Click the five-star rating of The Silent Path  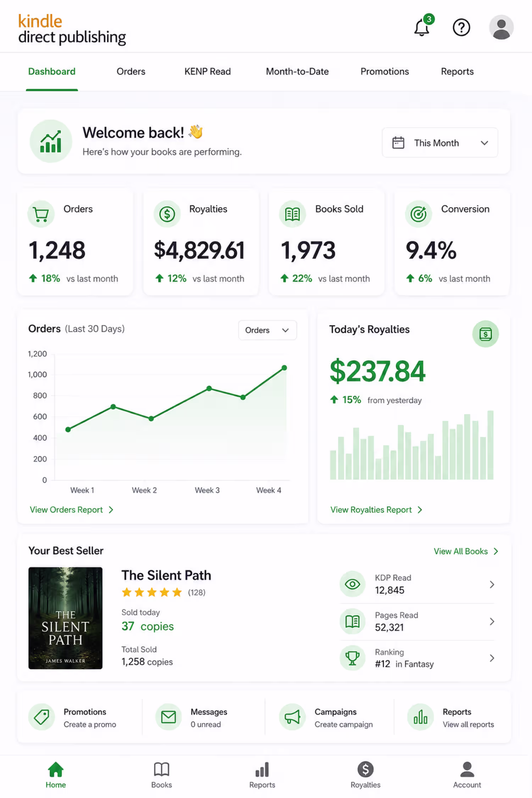coord(152,592)
